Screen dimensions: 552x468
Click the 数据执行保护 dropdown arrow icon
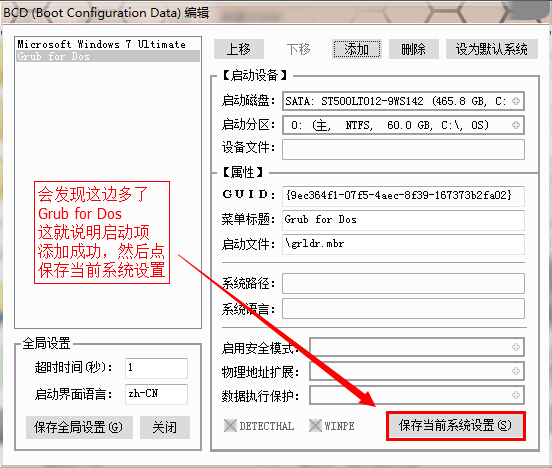(x=516, y=395)
